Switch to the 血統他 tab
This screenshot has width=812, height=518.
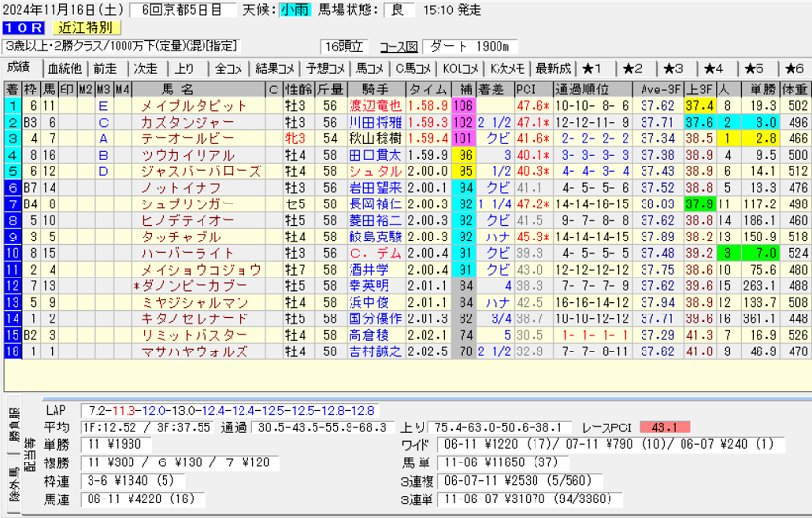(63, 68)
